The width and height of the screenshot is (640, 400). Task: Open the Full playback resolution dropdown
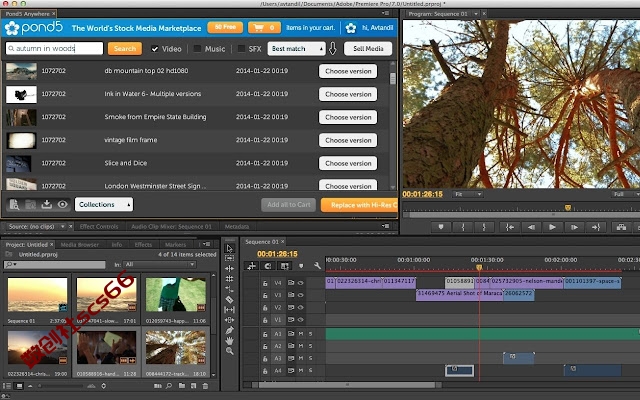pyautogui.click(x=626, y=194)
